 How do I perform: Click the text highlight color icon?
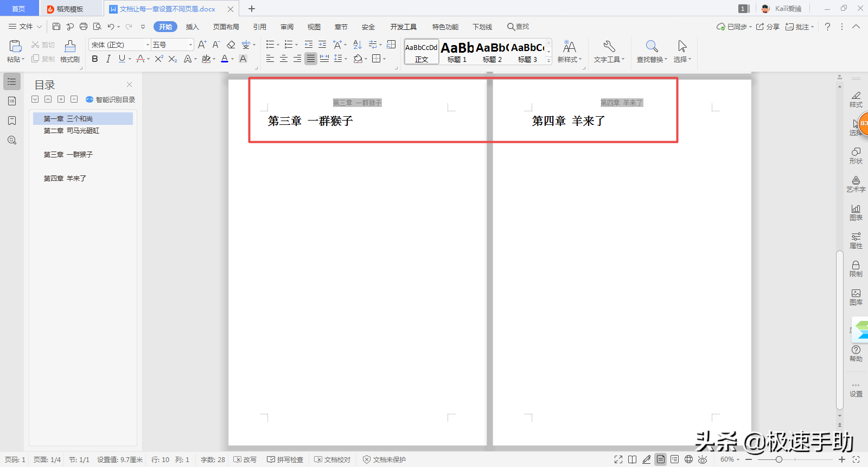point(206,59)
